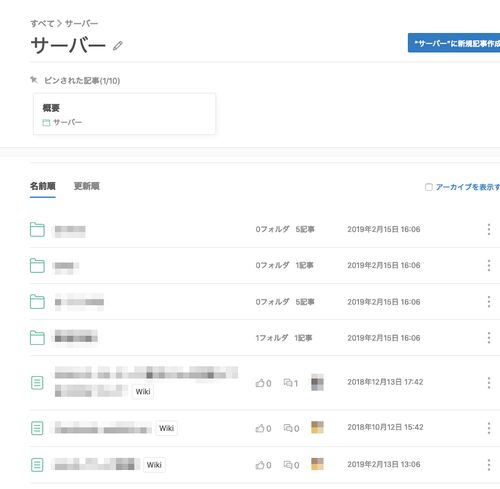
Task: Open the three-dot menu for the 2018年12月13日 article
Action: point(489,383)
